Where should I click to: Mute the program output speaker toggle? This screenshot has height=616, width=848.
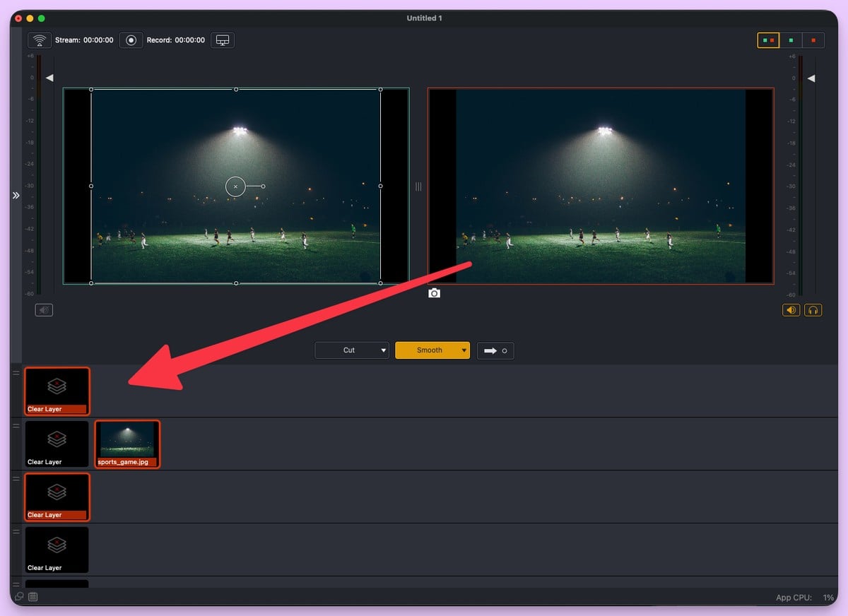(791, 309)
